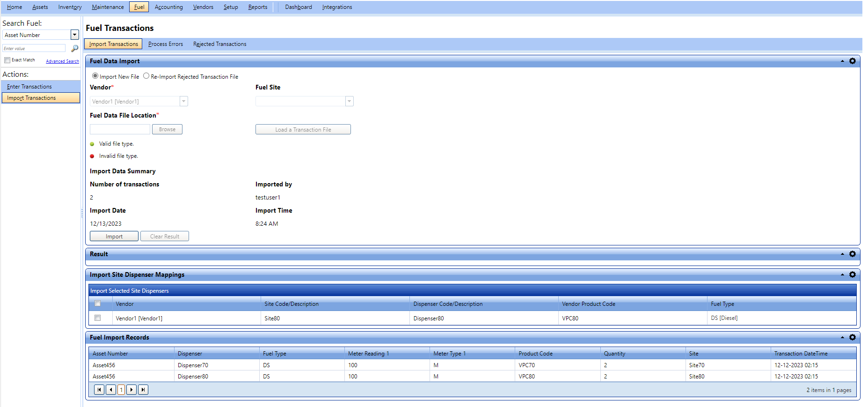Click '2 items in 1 pages' text
Image resolution: width=868 pixels, height=407 pixels.
click(x=829, y=390)
